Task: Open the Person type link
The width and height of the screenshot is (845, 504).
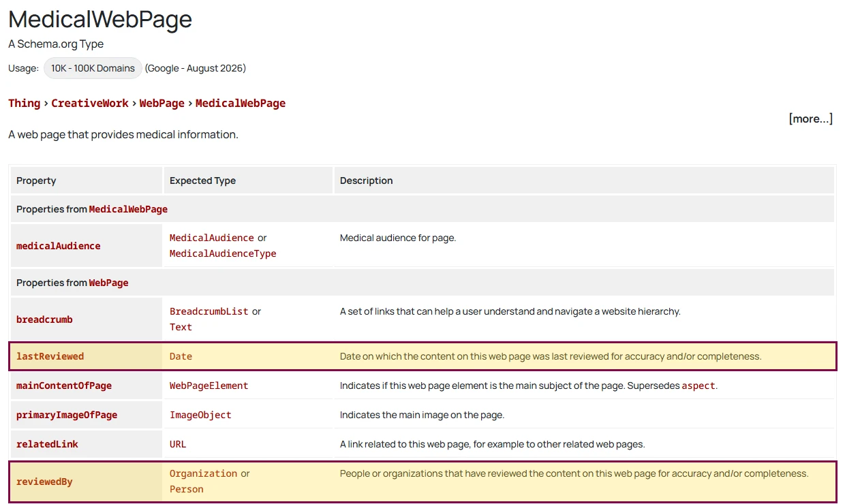Action: point(187,489)
